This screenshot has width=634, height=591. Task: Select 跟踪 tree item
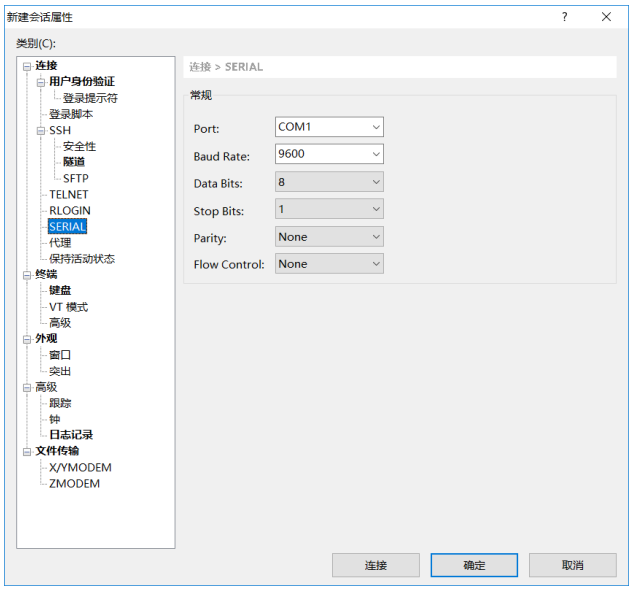(60, 403)
